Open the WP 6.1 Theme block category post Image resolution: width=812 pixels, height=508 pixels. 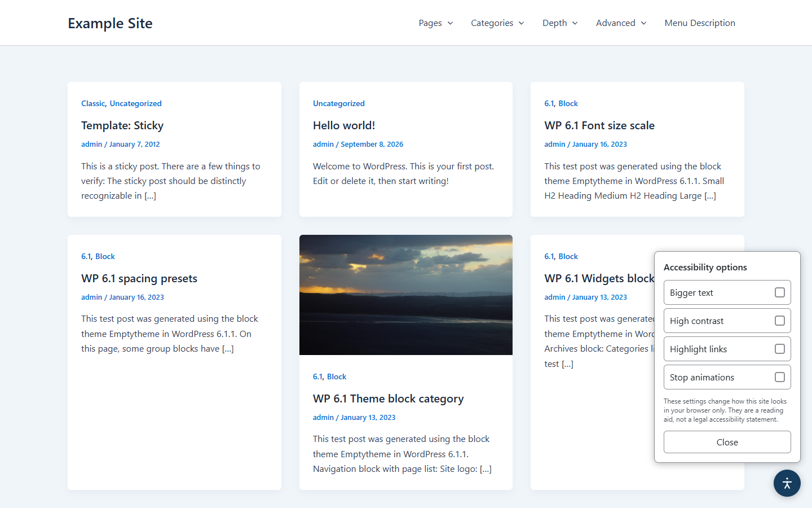point(389,398)
